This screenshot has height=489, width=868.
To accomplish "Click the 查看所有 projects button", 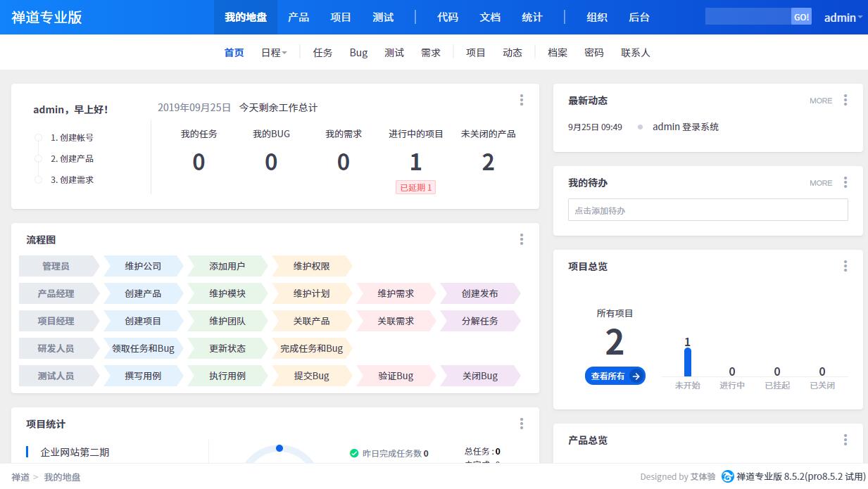I will point(615,376).
